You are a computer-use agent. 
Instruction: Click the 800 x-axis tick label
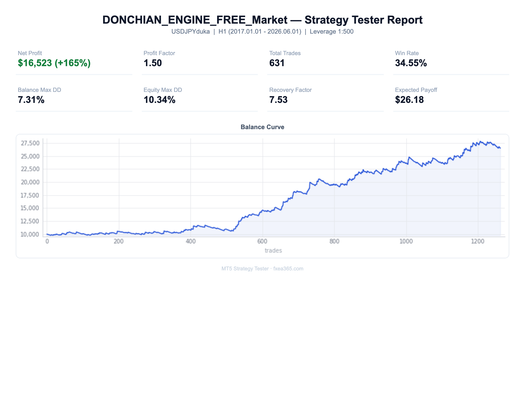tap(334, 241)
